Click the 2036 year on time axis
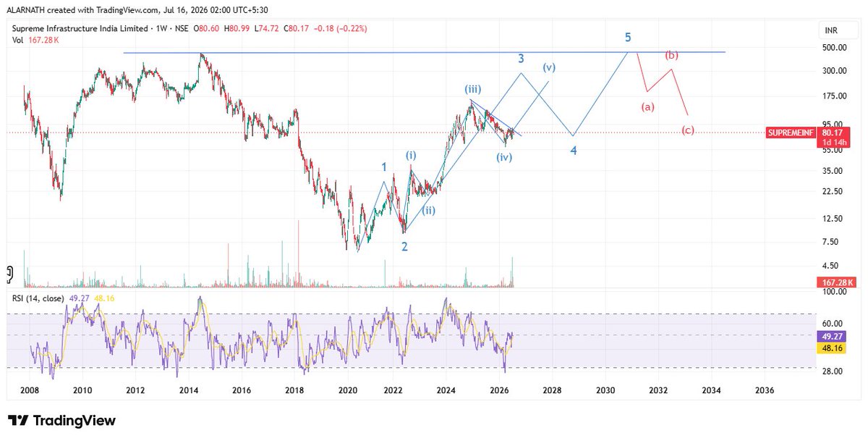868x441 pixels. (764, 390)
